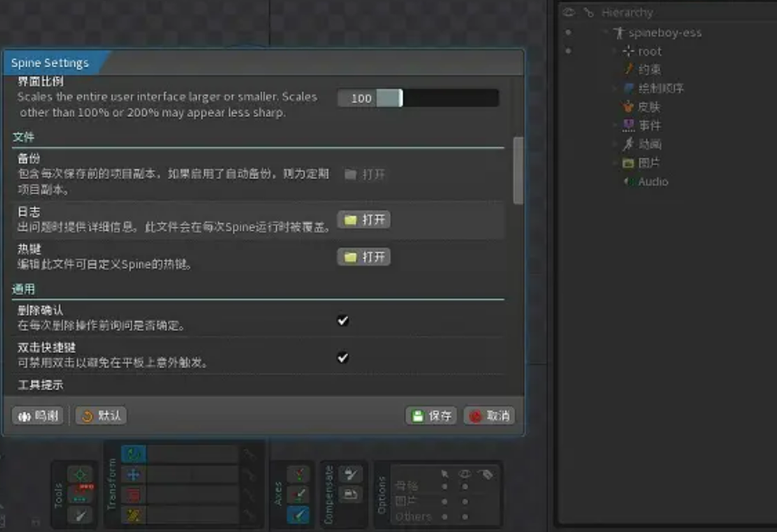Viewport: 777px width, 532px height.
Task: Click the key icon beside Shear field
Action: (x=248, y=516)
